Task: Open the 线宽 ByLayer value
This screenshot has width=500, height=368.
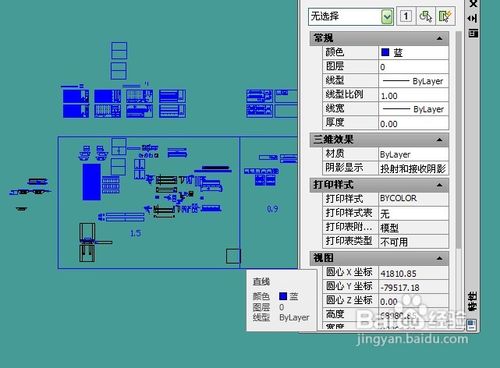Action: pos(413,109)
